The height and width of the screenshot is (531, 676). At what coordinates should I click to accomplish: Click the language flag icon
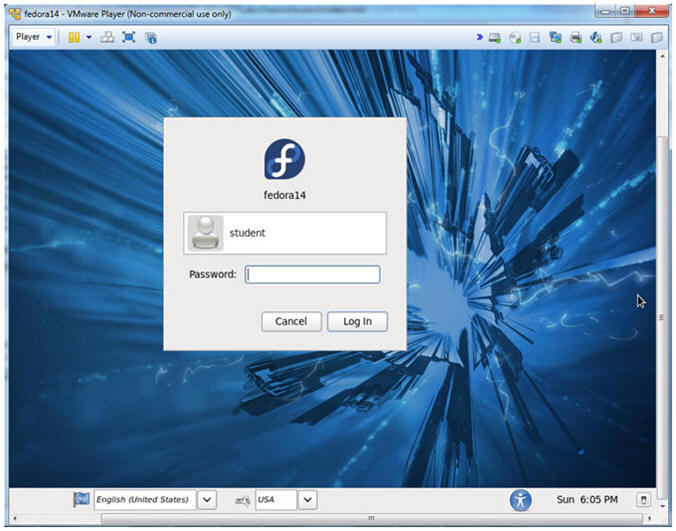81,500
